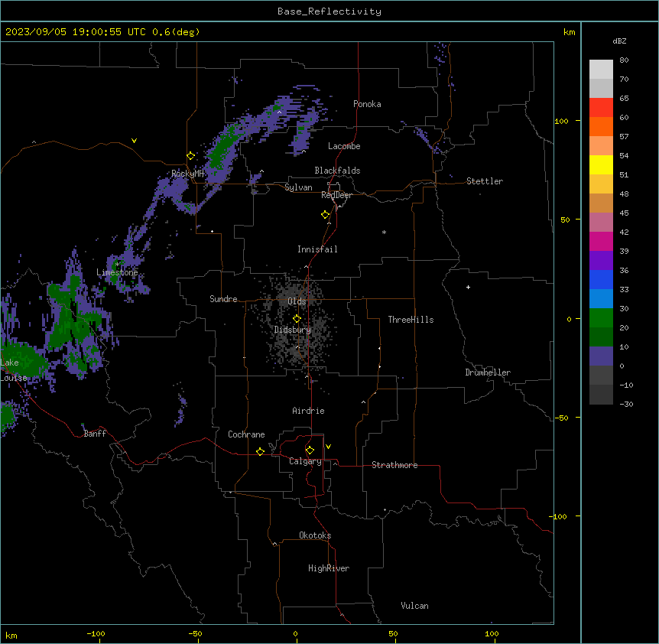
Task: Select the 20 dBZ green color swatch
Action: (x=601, y=318)
